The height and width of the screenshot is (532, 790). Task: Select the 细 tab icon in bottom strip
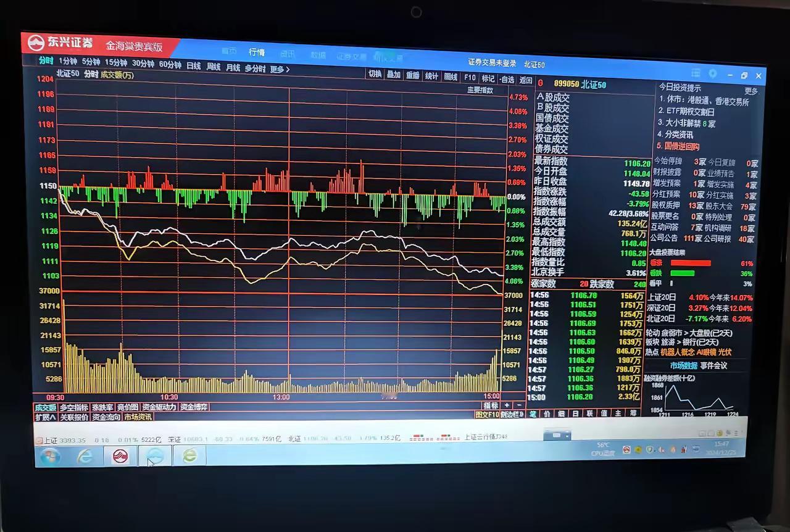pyautogui.click(x=561, y=414)
